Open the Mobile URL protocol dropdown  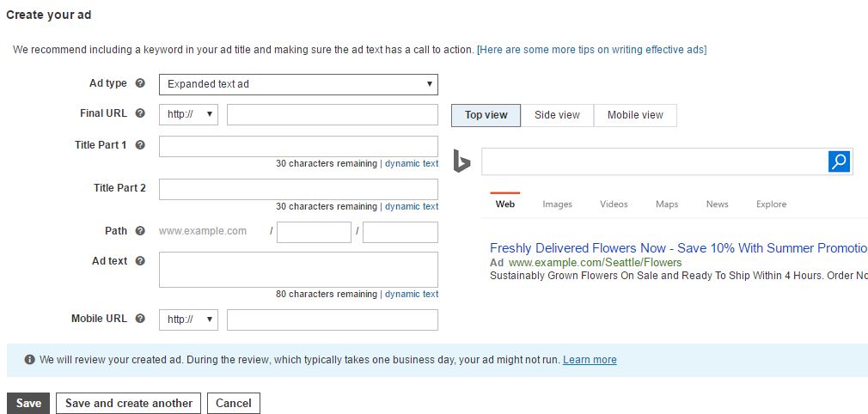point(188,320)
